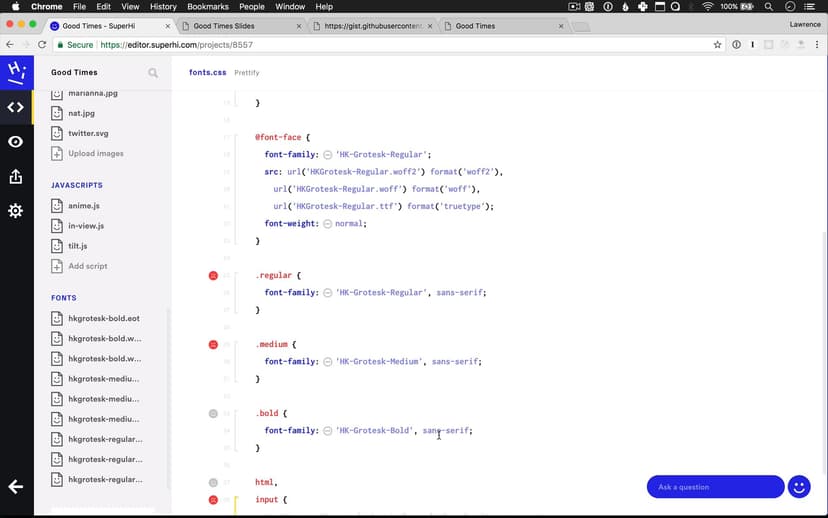Click the back arrow at sidebar bottom
Viewport: 828px width, 518px height.
pos(16,487)
